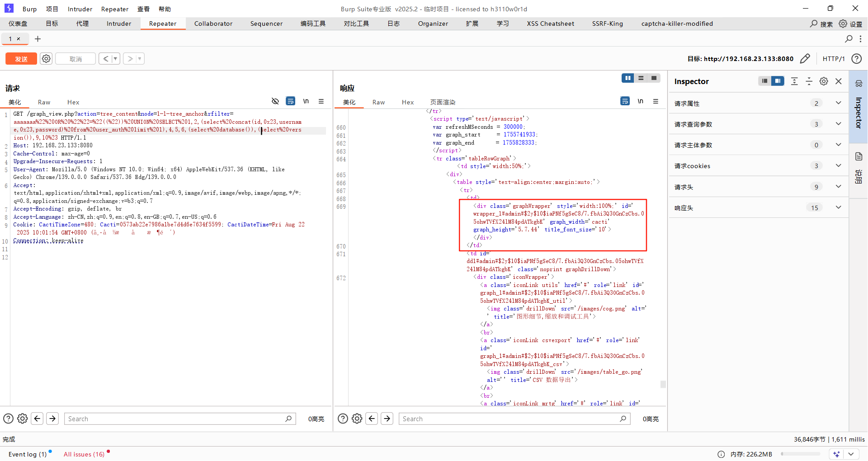Open Inspector side tab icon
Screen dimensions: 868x461
point(859,83)
